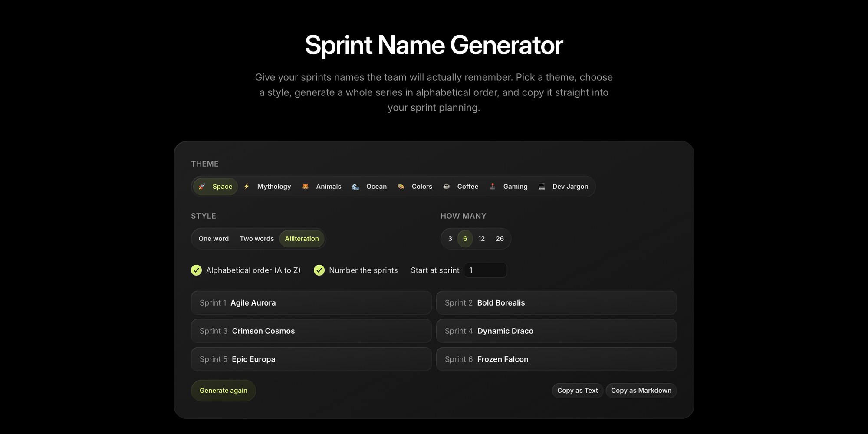Select the Space theme label
The height and width of the screenshot is (434, 868).
(222, 187)
